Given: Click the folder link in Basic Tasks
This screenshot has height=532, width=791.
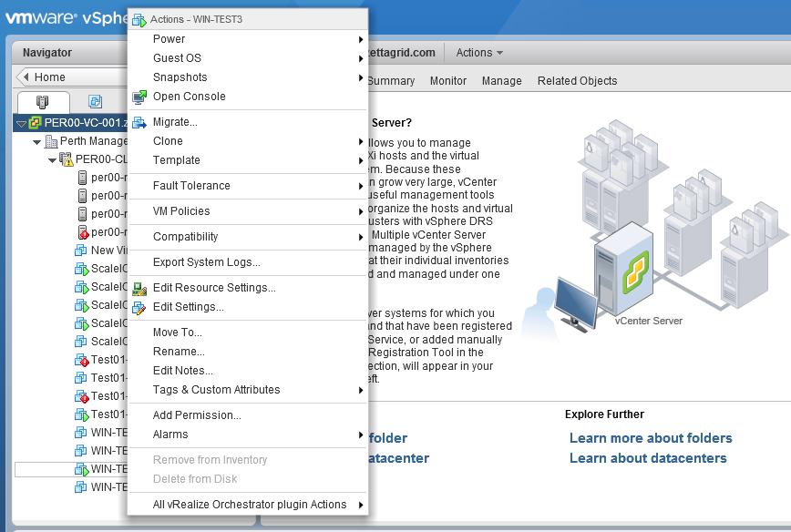Looking at the screenshot, I should tap(387, 437).
